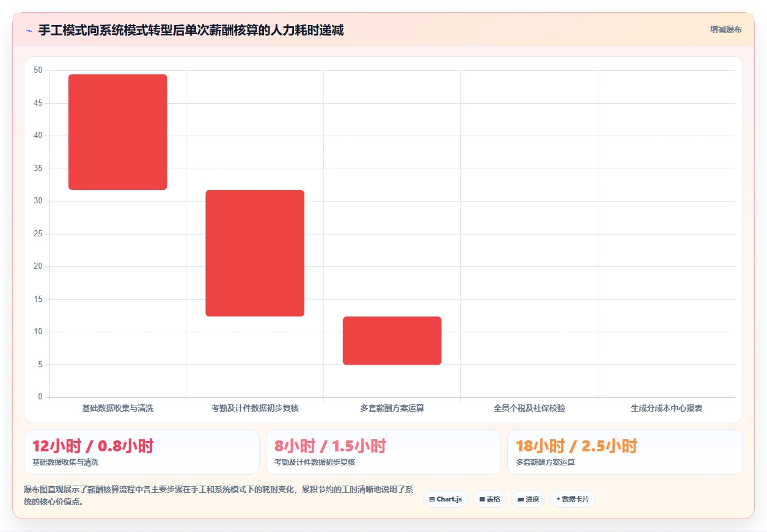Click the 表格 tag chip
The height and width of the screenshot is (532, 767).
tap(489, 499)
